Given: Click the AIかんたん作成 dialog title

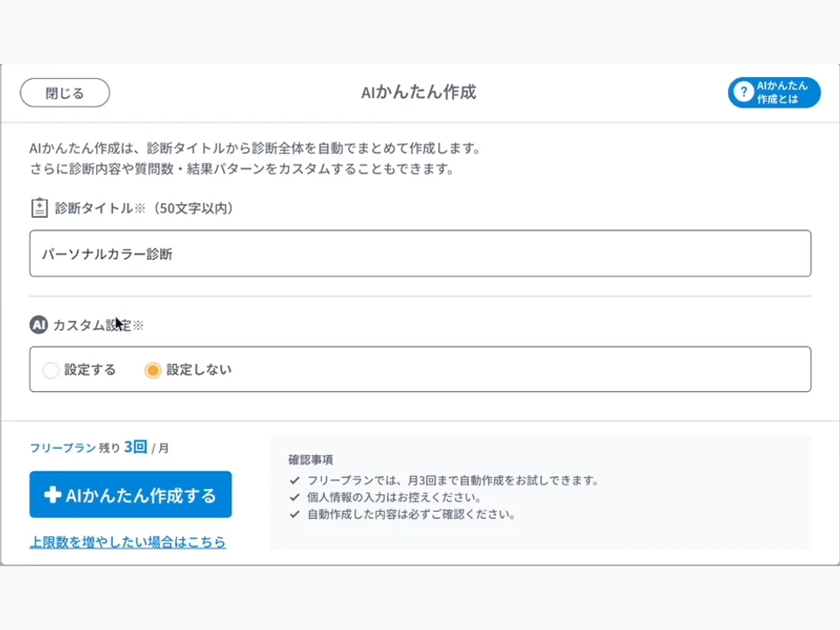Looking at the screenshot, I should click(418, 92).
